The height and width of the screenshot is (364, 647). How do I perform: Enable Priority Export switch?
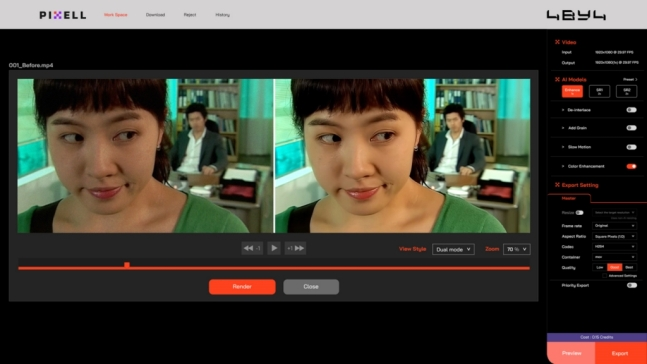pos(631,285)
